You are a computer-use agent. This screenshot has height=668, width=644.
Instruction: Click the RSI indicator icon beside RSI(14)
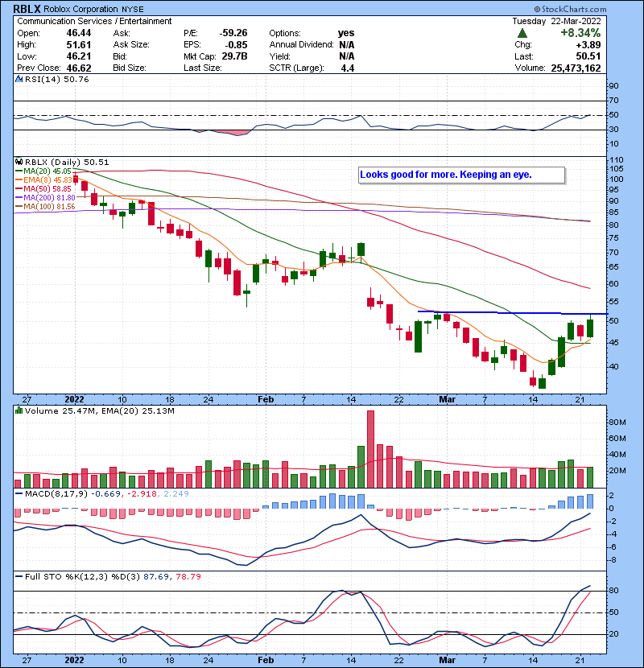[19, 79]
